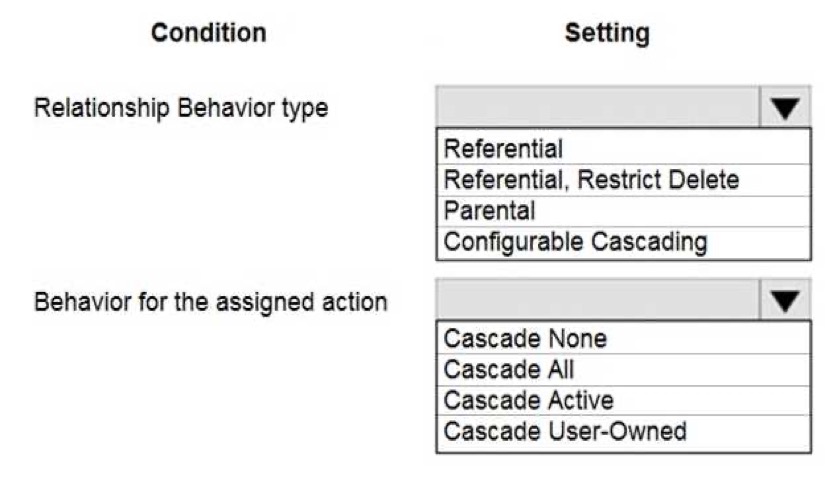Click the empty assigned action combo box field

(x=598, y=300)
